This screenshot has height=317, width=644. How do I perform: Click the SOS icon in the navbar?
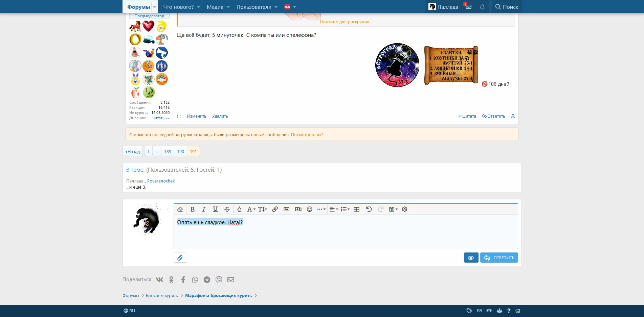coord(287,7)
